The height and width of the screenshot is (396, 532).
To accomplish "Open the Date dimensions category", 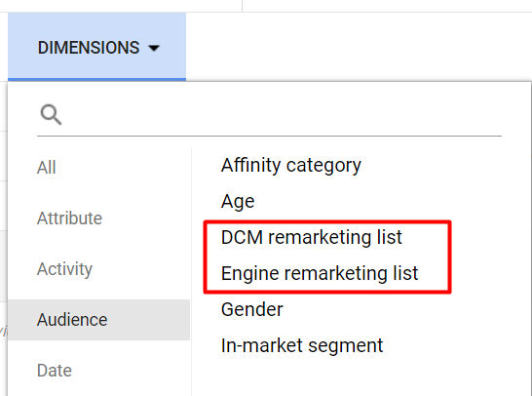I will coord(55,371).
